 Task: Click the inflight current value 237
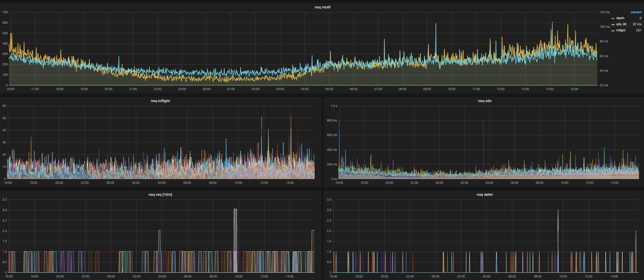pyautogui.click(x=638, y=30)
